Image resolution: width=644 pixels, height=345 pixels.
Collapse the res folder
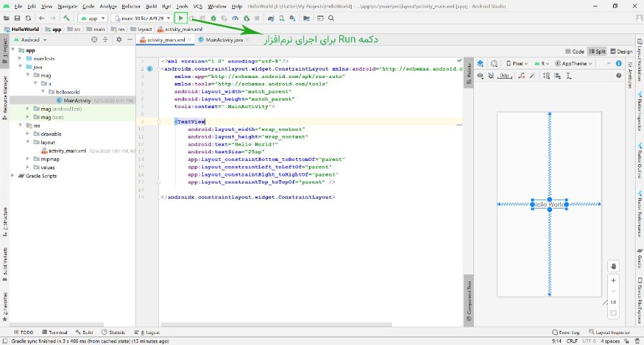[20, 126]
